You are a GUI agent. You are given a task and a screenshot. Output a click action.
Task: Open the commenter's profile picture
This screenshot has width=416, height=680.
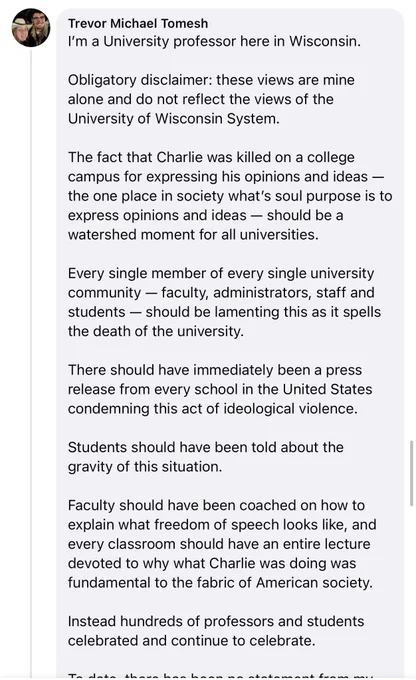[31, 28]
